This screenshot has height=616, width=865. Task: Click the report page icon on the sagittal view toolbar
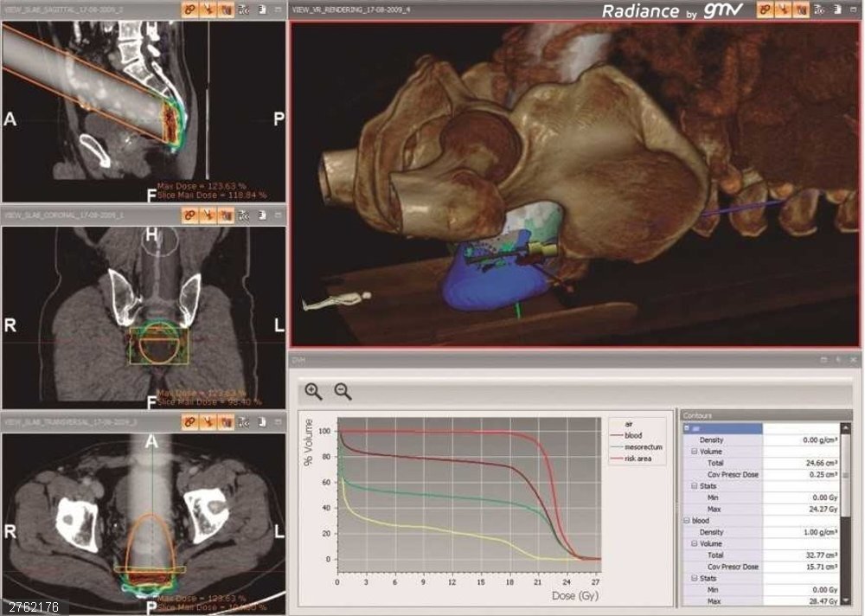click(259, 9)
